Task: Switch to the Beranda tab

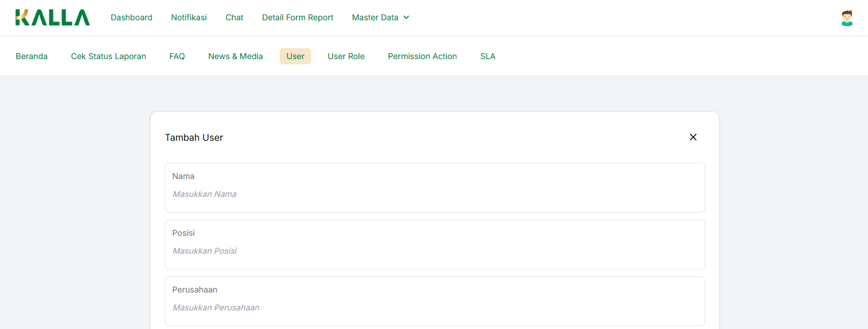Action: (32, 56)
